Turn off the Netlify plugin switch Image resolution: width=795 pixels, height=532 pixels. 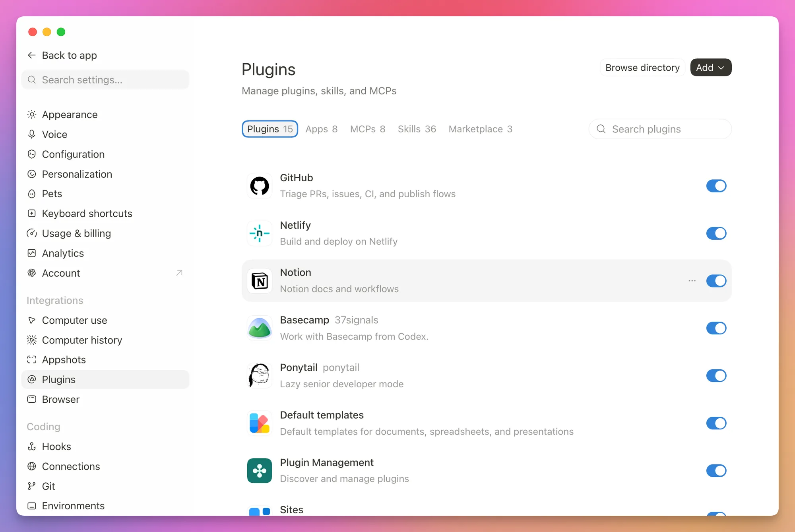pos(716,233)
